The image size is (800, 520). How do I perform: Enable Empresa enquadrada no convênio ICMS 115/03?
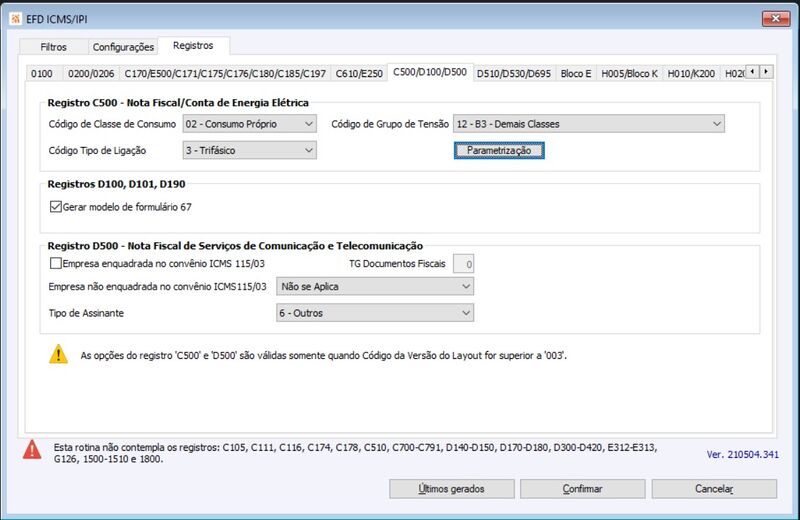pos(56,263)
